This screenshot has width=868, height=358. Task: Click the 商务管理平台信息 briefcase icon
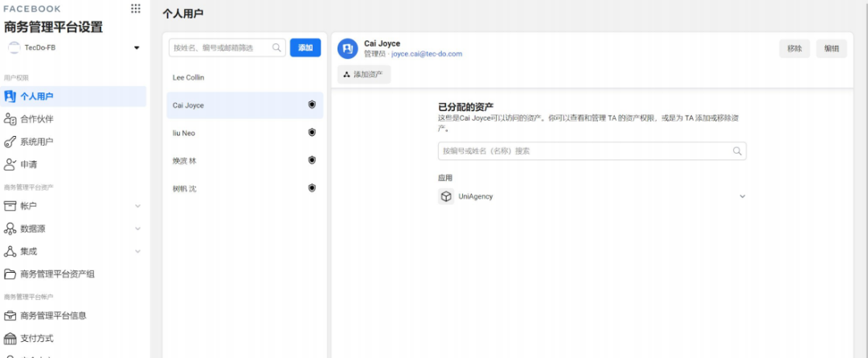coord(10,316)
